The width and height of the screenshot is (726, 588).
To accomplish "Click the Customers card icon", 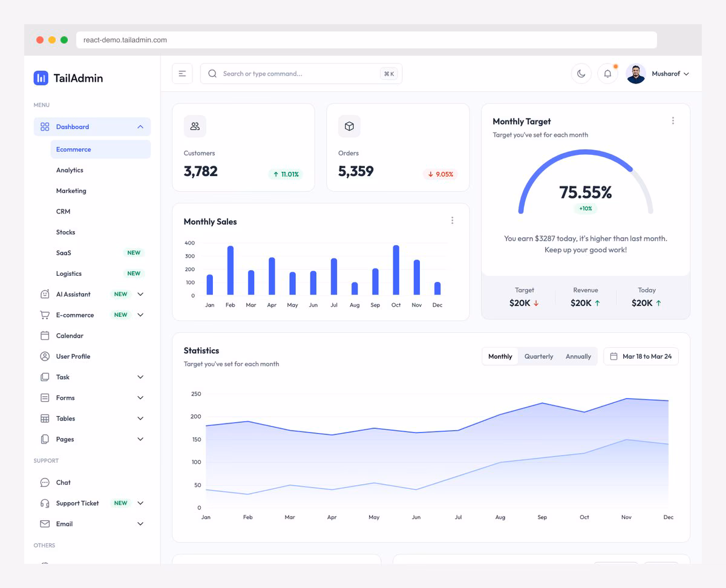I will 195,126.
